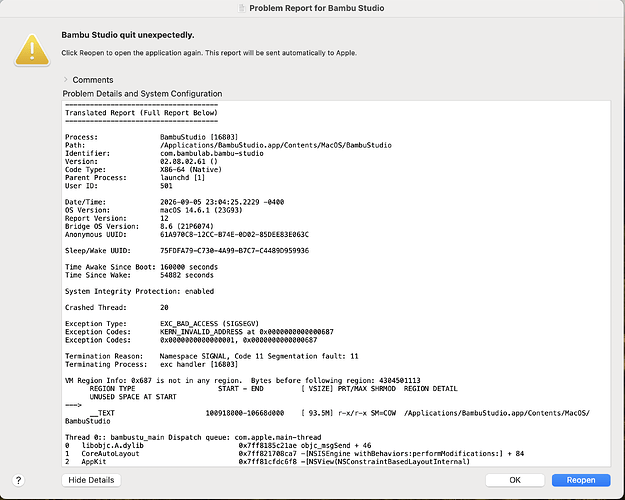This screenshot has width=625, height=500.
Task: Select 'EXC_BAD_ACCESS (SIGSEGV)' exception type
Action: [x=210, y=324]
